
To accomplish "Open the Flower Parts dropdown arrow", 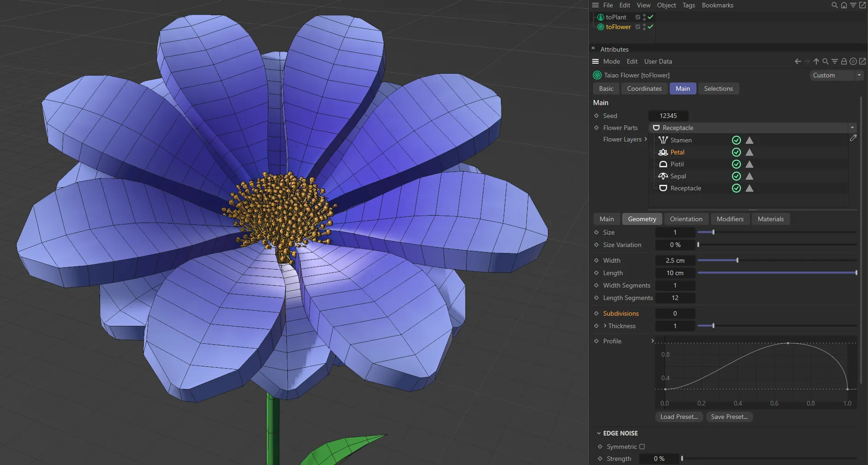I will 851,128.
